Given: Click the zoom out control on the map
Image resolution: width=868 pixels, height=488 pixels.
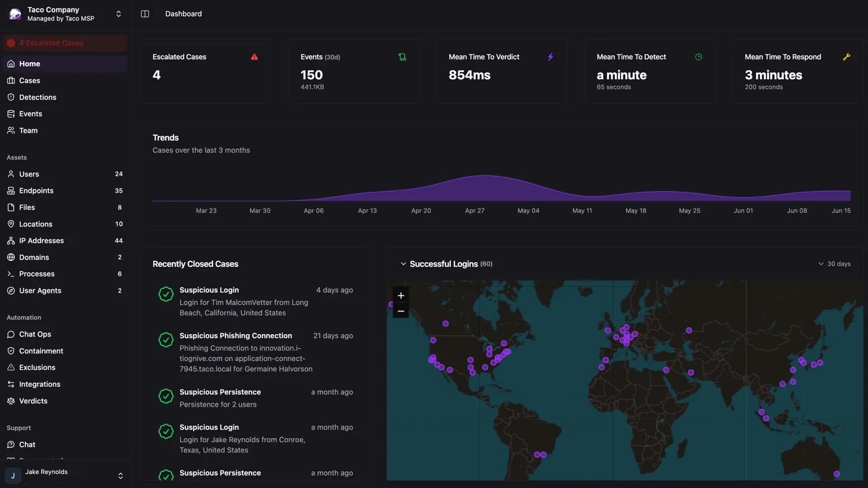Looking at the screenshot, I should click(x=401, y=310).
